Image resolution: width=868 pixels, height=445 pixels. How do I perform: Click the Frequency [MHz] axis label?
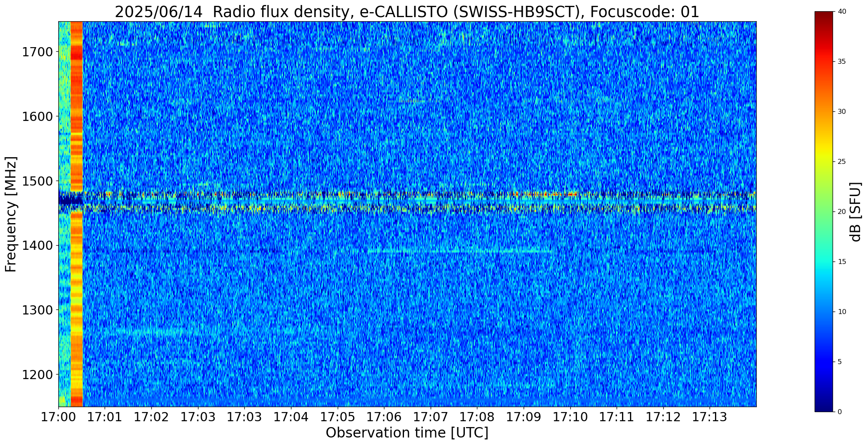(x=11, y=214)
